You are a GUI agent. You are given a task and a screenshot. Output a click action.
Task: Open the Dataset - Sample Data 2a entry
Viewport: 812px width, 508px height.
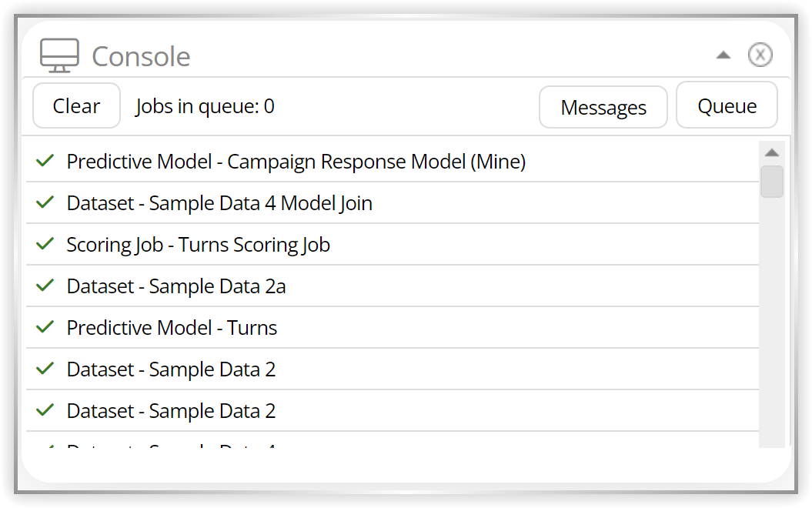click(393, 286)
